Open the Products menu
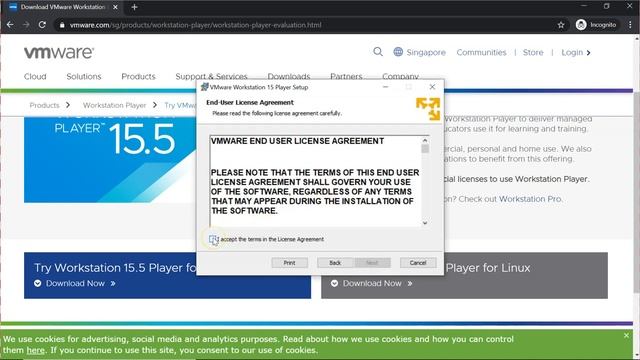 pyautogui.click(x=138, y=76)
